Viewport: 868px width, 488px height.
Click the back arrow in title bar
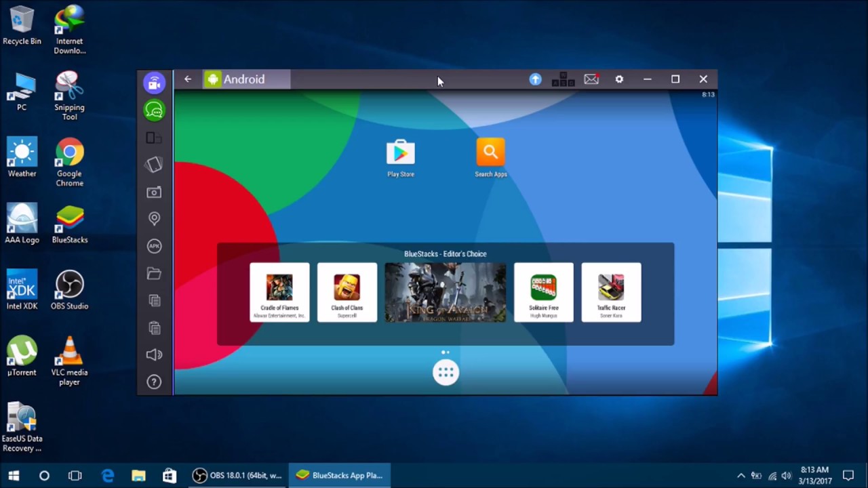tap(188, 79)
